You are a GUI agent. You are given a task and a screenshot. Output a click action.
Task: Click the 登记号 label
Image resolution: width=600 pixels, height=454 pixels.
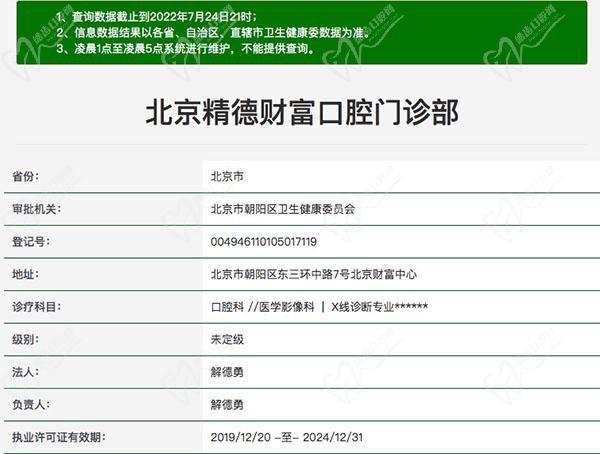[31, 242]
